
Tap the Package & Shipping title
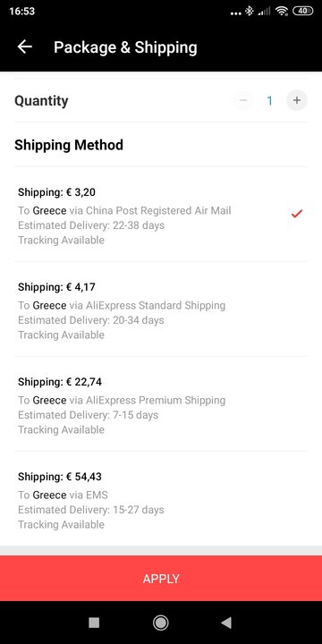click(125, 47)
